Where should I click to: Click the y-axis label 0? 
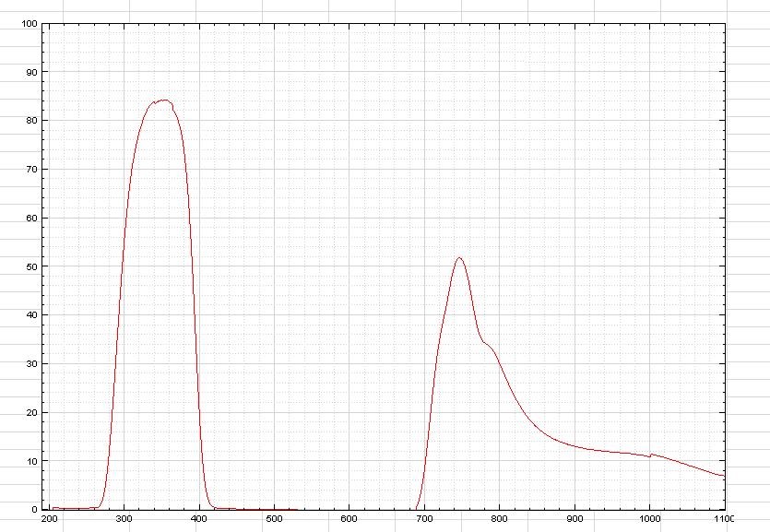click(x=34, y=509)
